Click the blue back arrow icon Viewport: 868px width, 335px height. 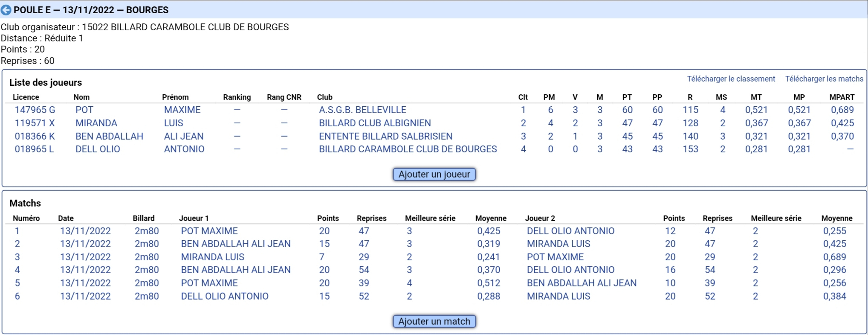coord(6,10)
